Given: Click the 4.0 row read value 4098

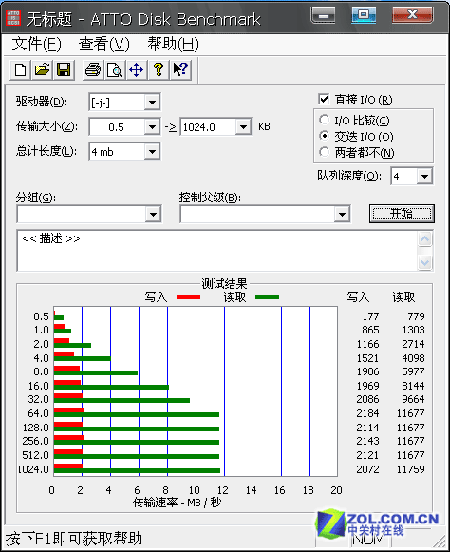Looking at the screenshot, I should (x=413, y=358).
